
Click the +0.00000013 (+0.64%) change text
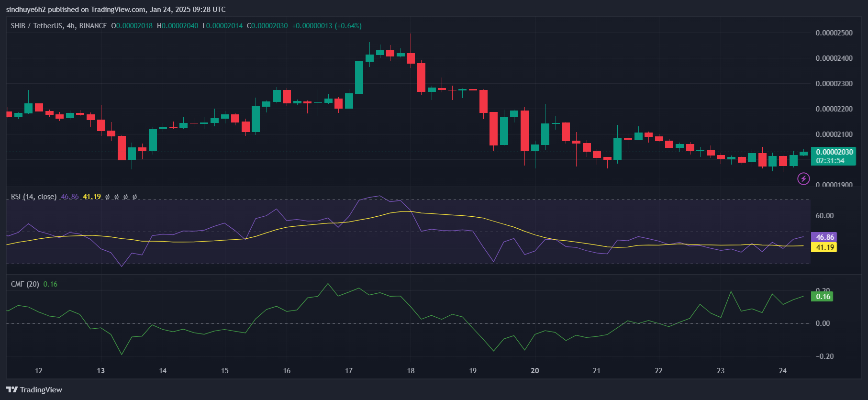[x=327, y=26]
